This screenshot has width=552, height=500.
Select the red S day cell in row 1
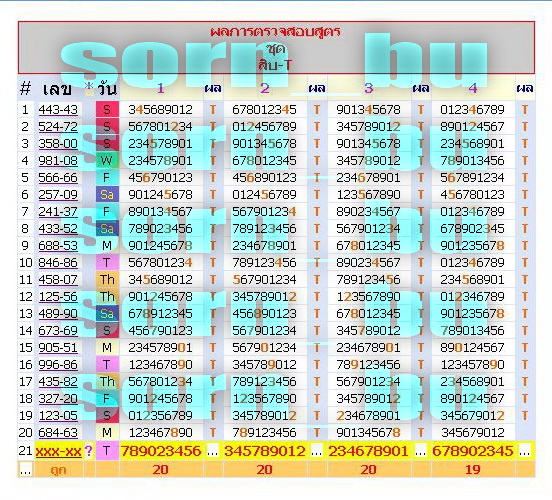point(107,110)
